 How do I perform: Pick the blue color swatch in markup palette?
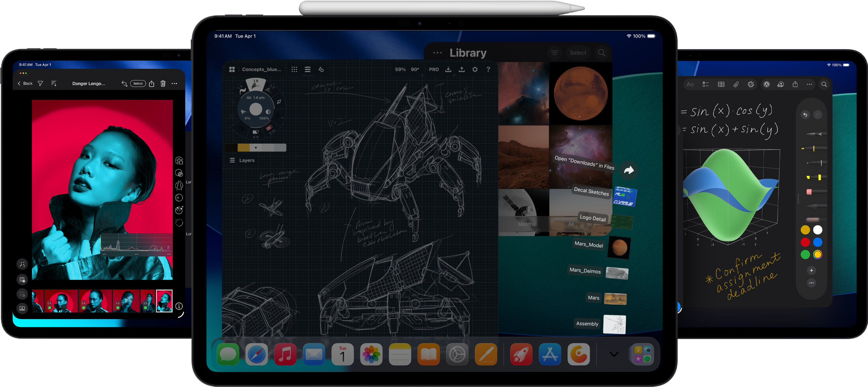click(818, 242)
